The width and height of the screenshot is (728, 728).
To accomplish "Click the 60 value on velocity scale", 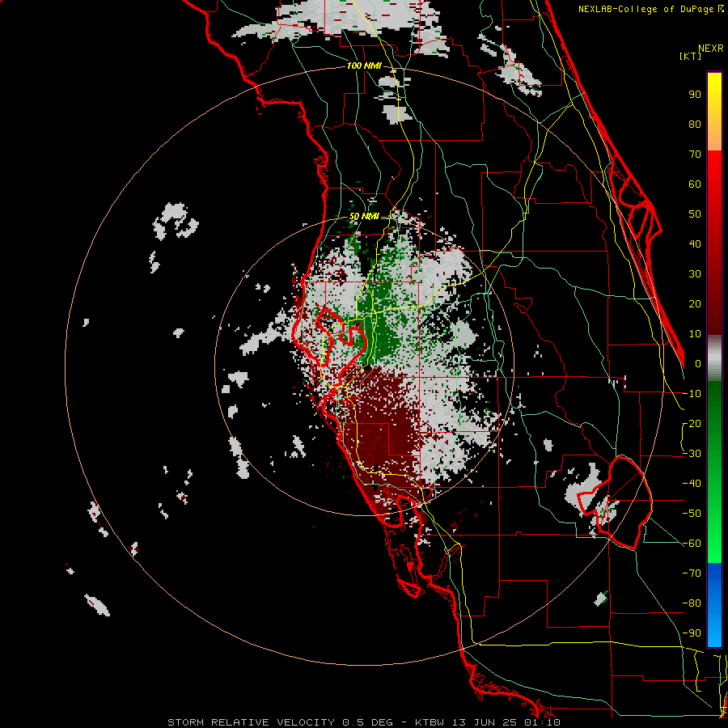I will (695, 184).
